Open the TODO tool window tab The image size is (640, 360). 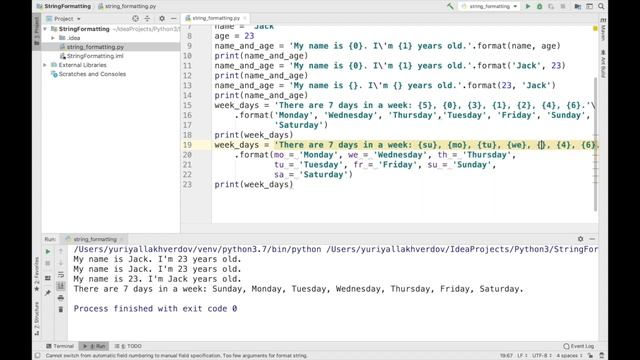click(x=128, y=346)
